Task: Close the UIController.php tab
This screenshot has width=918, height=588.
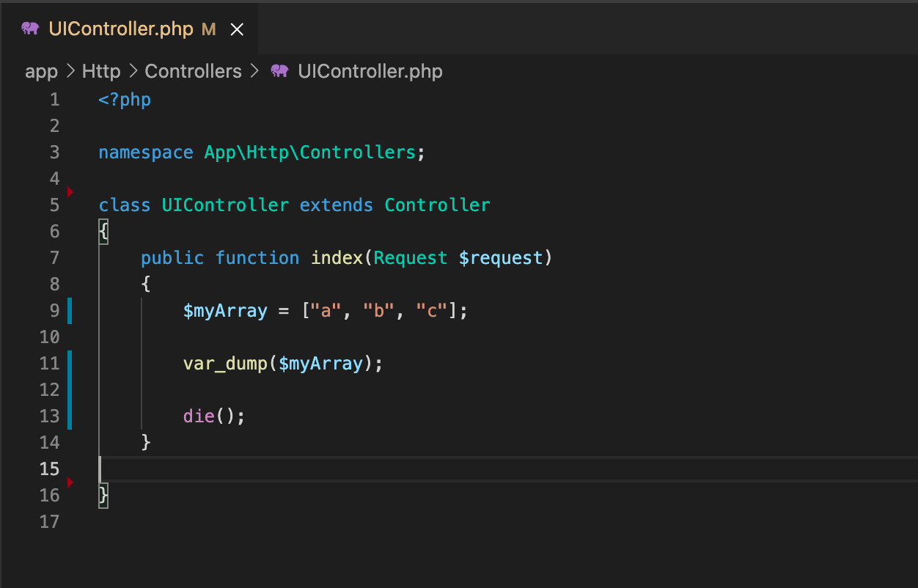Action: pyautogui.click(x=236, y=29)
